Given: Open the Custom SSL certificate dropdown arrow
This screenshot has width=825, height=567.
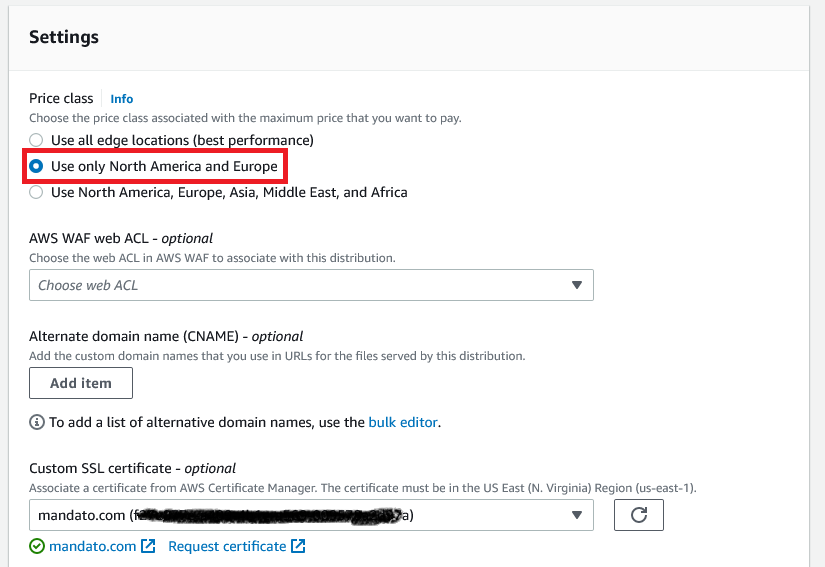Looking at the screenshot, I should [577, 515].
